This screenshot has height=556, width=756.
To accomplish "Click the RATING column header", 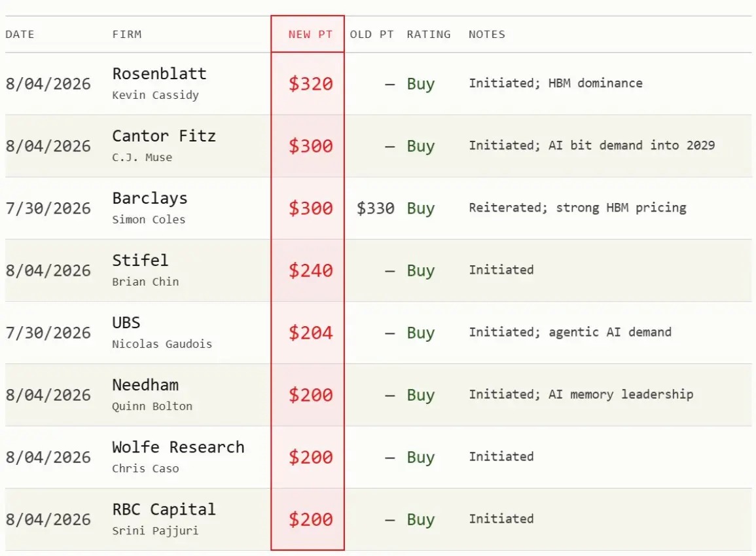I will (x=429, y=34).
